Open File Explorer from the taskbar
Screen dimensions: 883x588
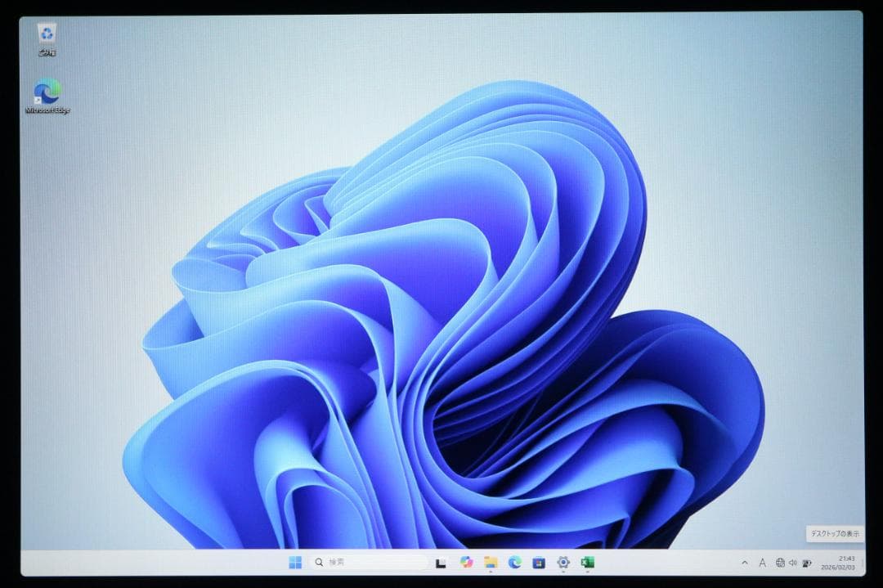click(x=491, y=563)
